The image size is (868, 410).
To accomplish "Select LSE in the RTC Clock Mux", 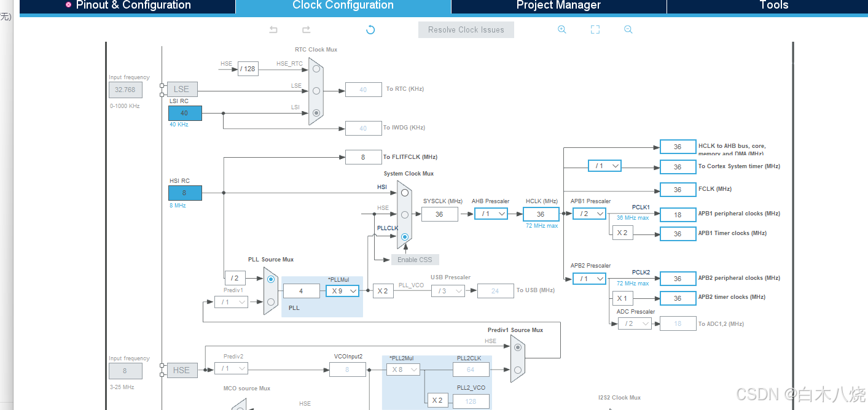I will click(x=316, y=91).
